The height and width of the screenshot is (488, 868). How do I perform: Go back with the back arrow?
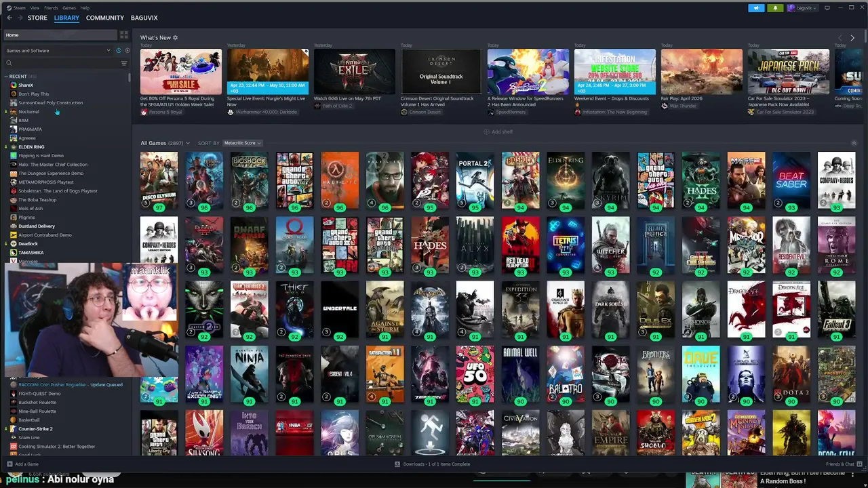[9, 18]
